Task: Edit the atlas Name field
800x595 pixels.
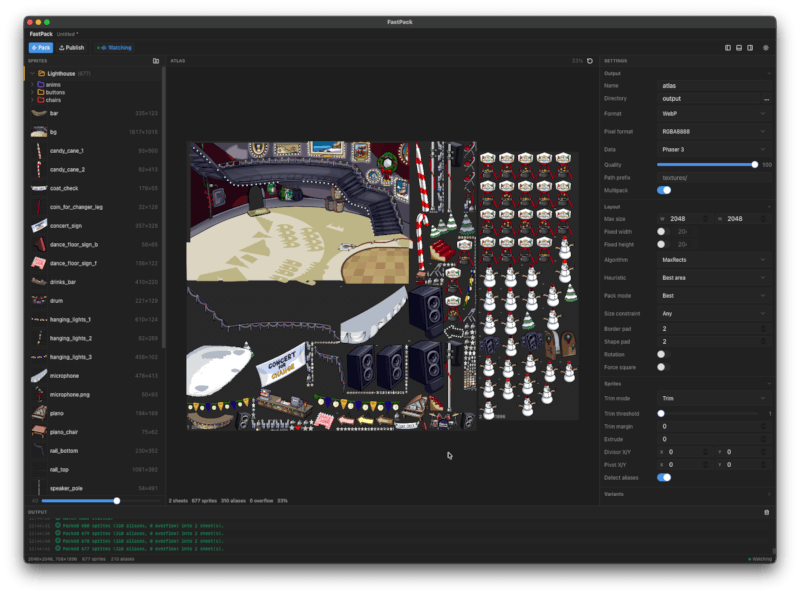Action: (714, 86)
